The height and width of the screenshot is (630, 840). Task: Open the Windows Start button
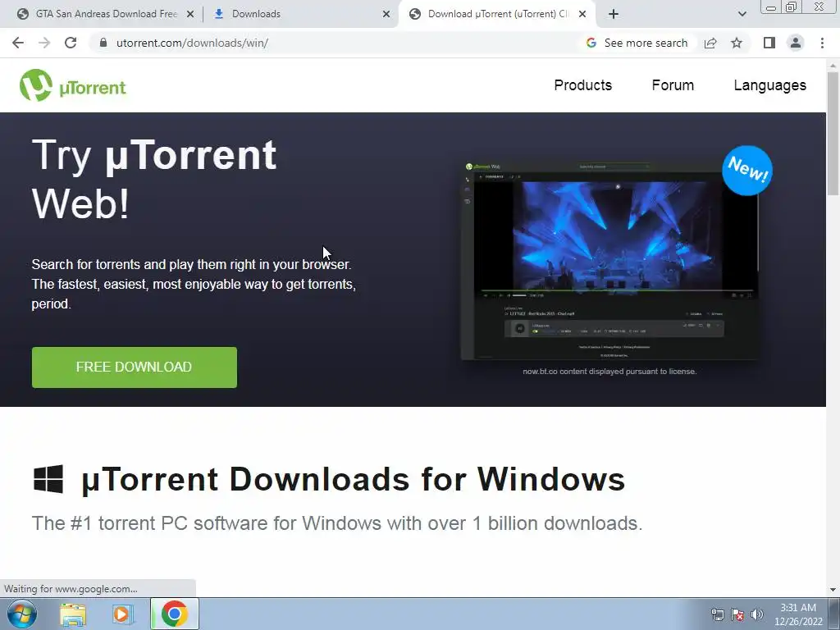coord(21,614)
